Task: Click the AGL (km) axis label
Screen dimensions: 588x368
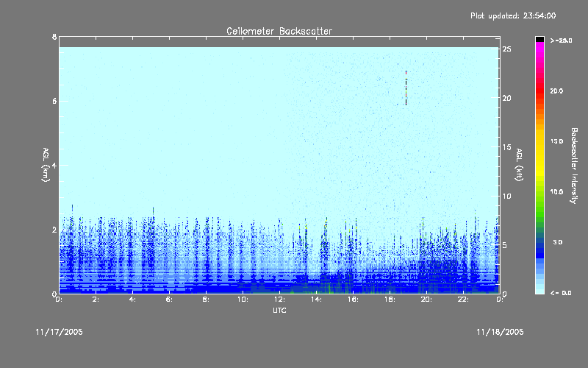Action: (46, 165)
